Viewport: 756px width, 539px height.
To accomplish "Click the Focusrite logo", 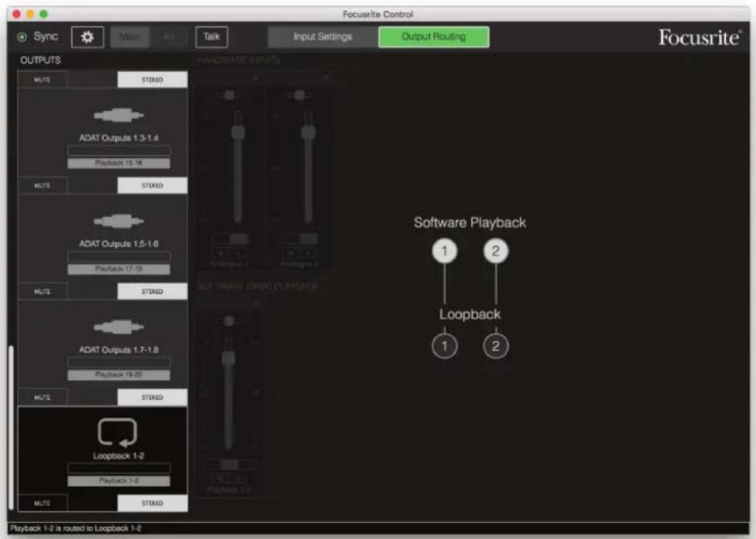I will point(699,38).
